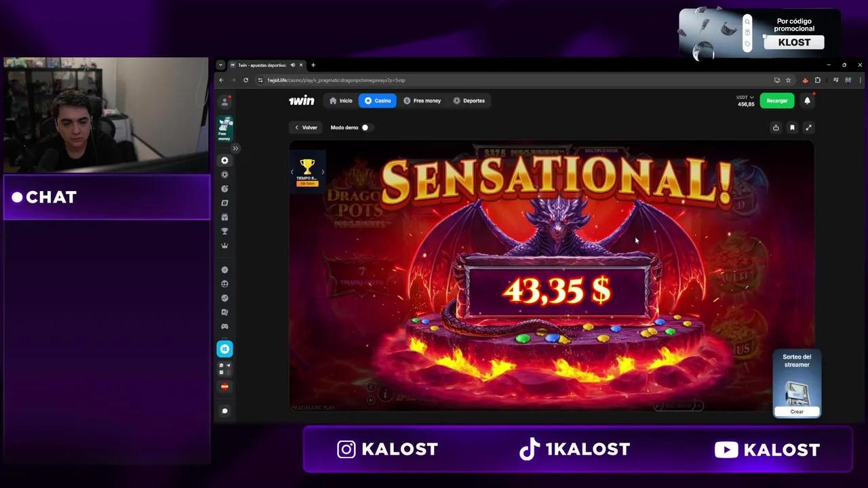Image resolution: width=868 pixels, height=488 pixels.
Task: Open the Free money sidebar tile
Action: coord(224,129)
